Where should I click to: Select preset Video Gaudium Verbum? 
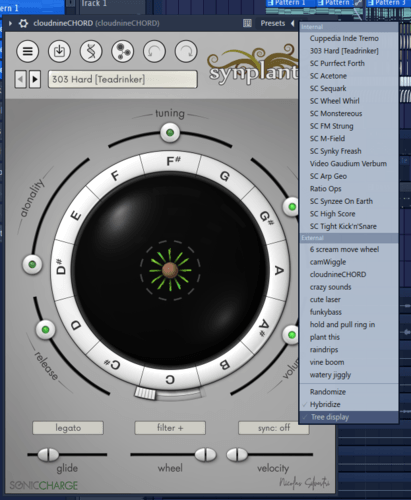coord(349,164)
